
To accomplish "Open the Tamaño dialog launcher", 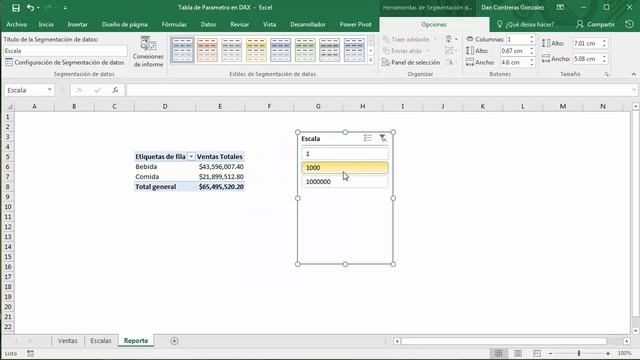I will pos(607,74).
